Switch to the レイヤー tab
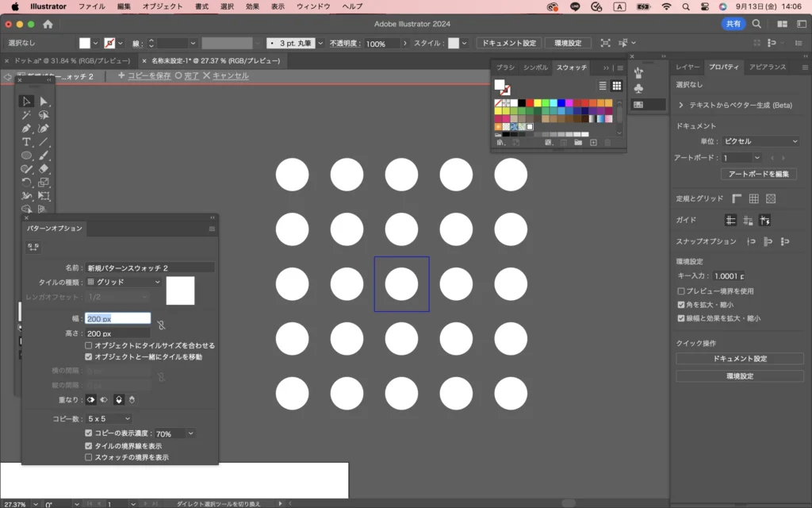Screen dimensions: 812x508 pyautogui.click(x=688, y=68)
